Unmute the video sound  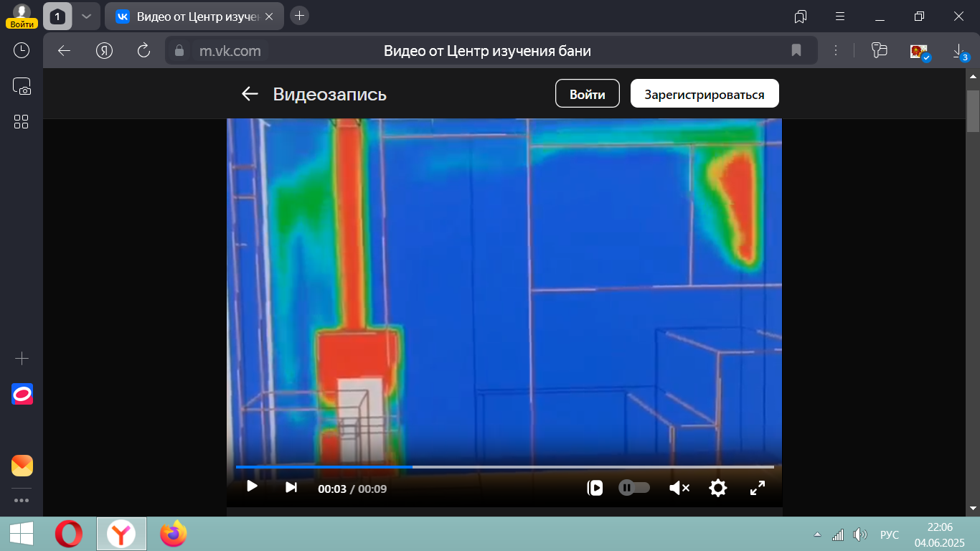[679, 488]
